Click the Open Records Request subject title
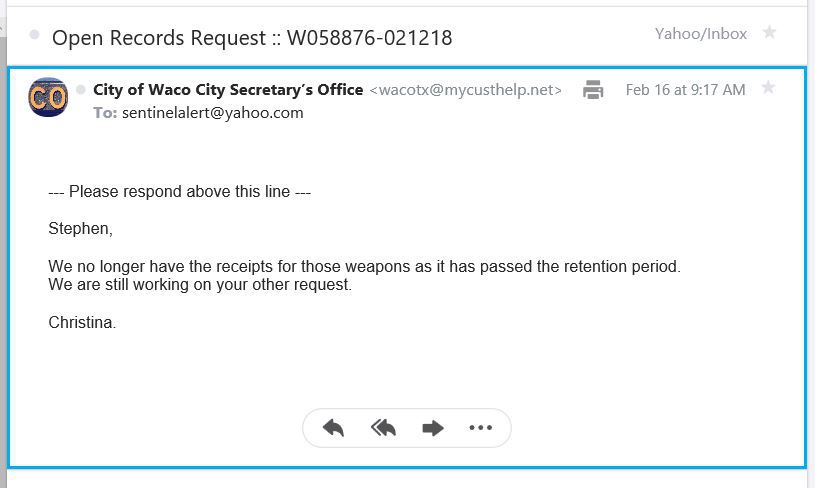This screenshot has width=815, height=488. pyautogui.click(x=252, y=38)
